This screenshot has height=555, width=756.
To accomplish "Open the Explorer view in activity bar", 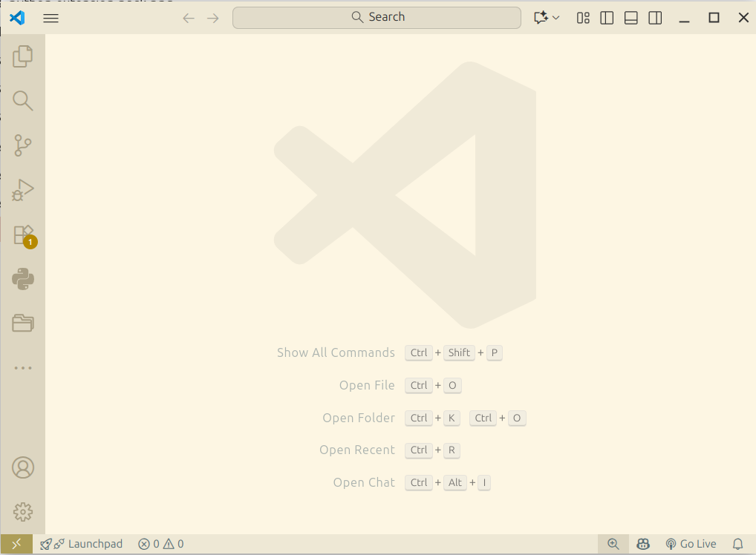I will (x=23, y=56).
